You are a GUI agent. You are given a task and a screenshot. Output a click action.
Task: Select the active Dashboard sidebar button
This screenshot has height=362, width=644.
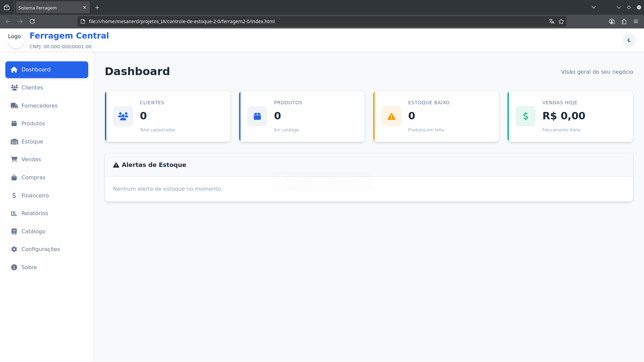47,70
